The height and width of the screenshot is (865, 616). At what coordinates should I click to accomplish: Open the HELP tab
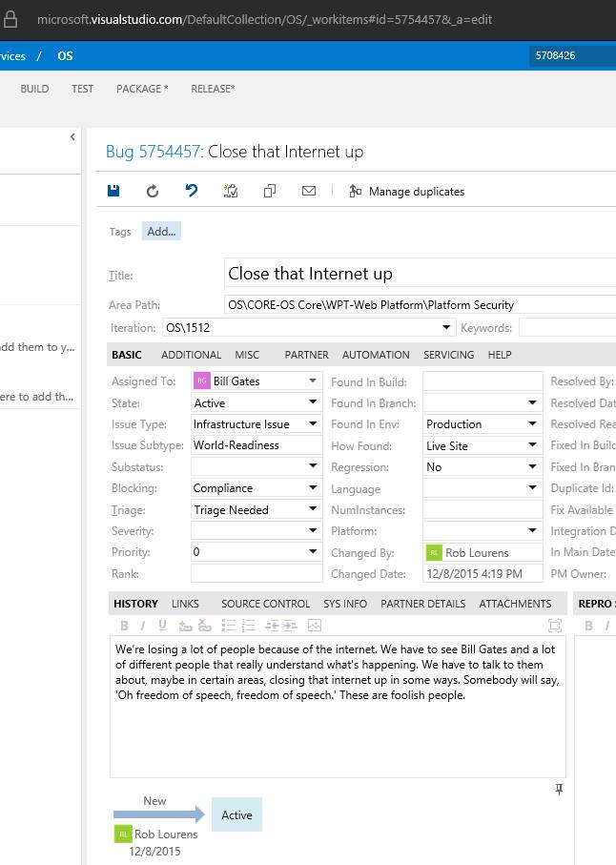[x=500, y=355]
